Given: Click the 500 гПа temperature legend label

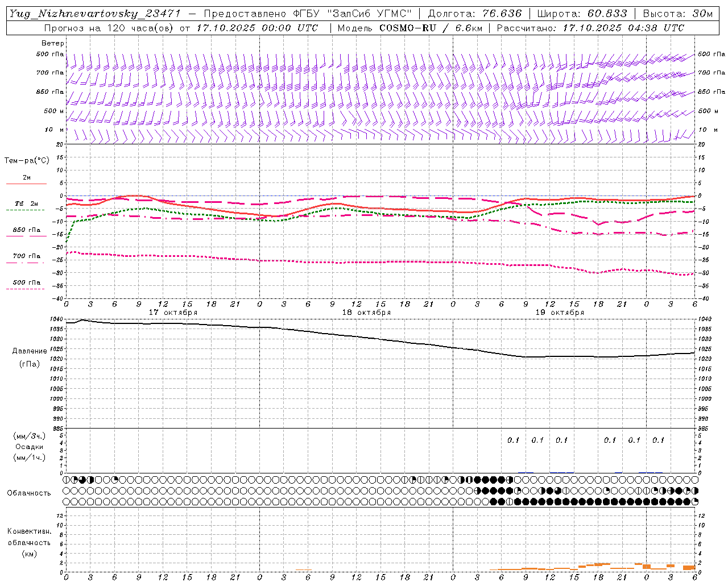Looking at the screenshot, I should click(27, 282).
